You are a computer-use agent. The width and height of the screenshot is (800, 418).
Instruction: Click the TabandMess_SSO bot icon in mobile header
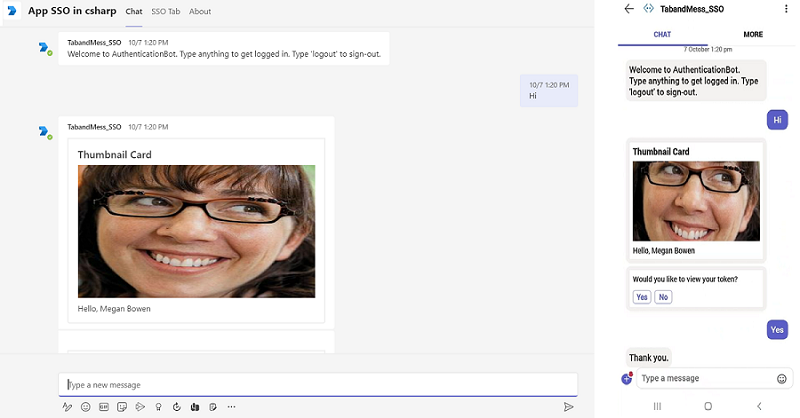pos(648,9)
